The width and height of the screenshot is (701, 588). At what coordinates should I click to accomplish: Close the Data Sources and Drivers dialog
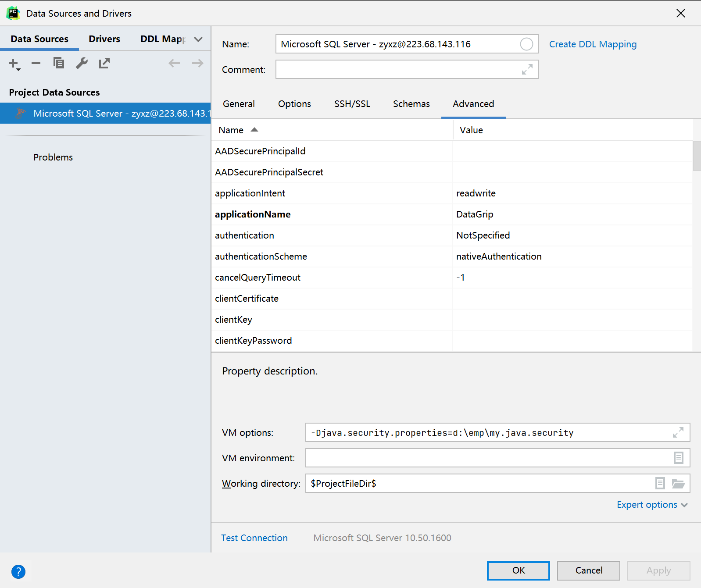681,13
